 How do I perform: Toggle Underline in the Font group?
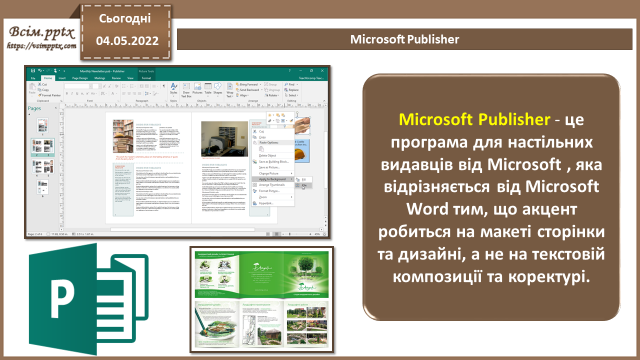click(77, 94)
